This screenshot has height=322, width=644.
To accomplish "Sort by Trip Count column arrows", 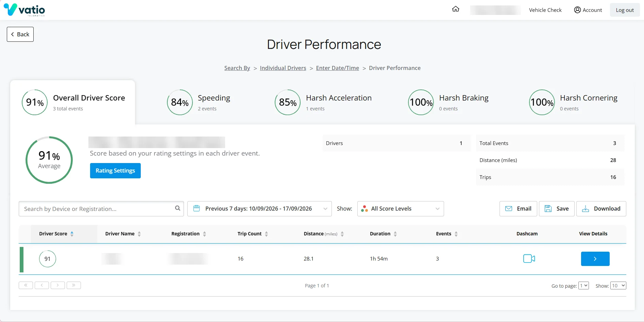I will tap(266, 234).
